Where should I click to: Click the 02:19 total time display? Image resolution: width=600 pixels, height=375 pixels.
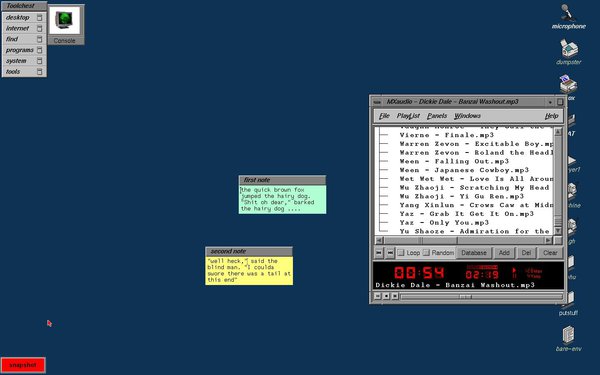point(482,274)
